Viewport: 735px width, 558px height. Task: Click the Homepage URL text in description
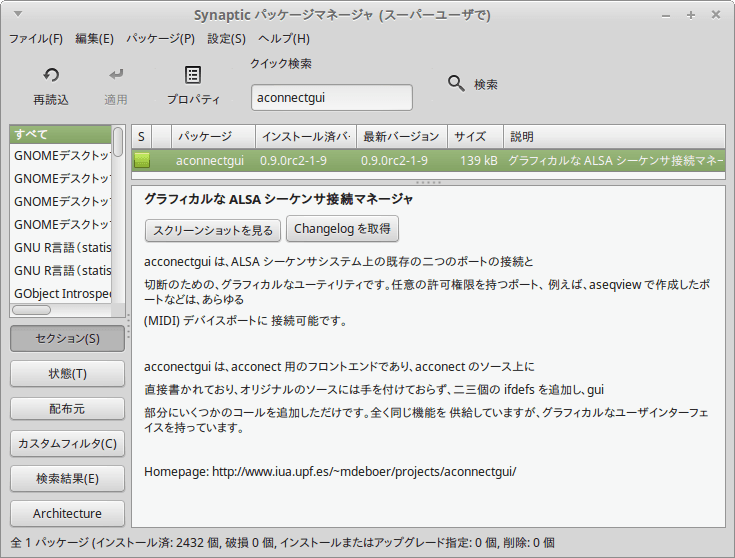click(364, 471)
